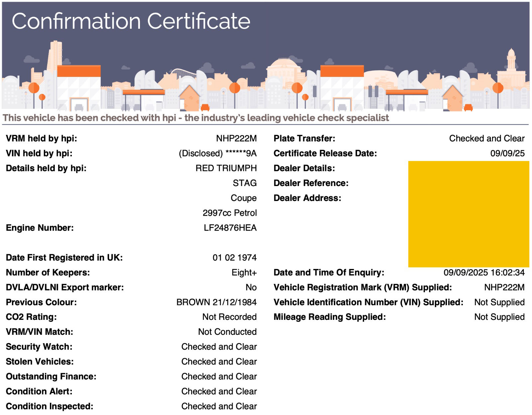Click Plate Transfer 'Checked and Clear' value
This screenshot has height=415, width=532.
click(x=487, y=138)
